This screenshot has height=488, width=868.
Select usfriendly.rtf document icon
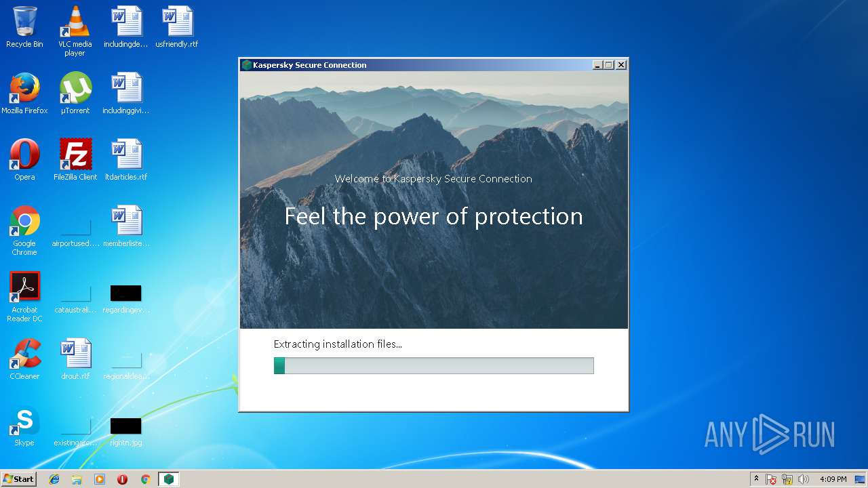point(177,27)
